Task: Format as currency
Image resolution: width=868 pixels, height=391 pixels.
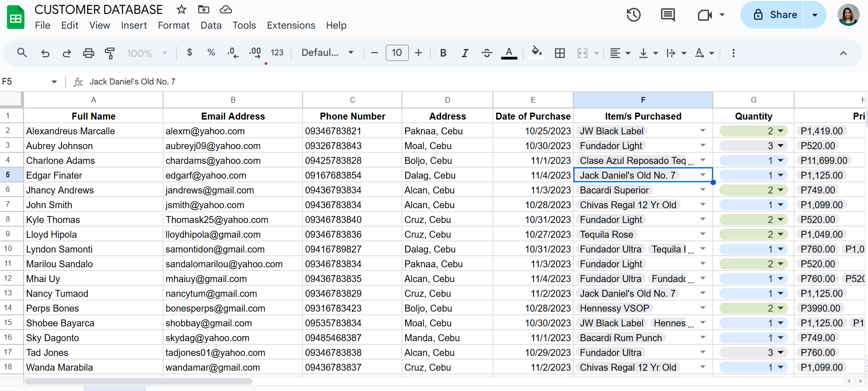Action: (x=189, y=53)
